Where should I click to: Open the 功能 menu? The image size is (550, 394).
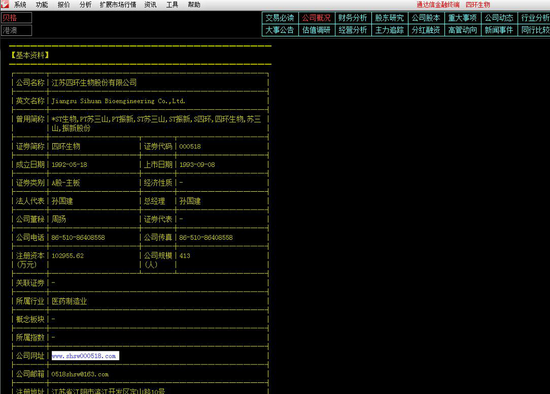(x=42, y=5)
